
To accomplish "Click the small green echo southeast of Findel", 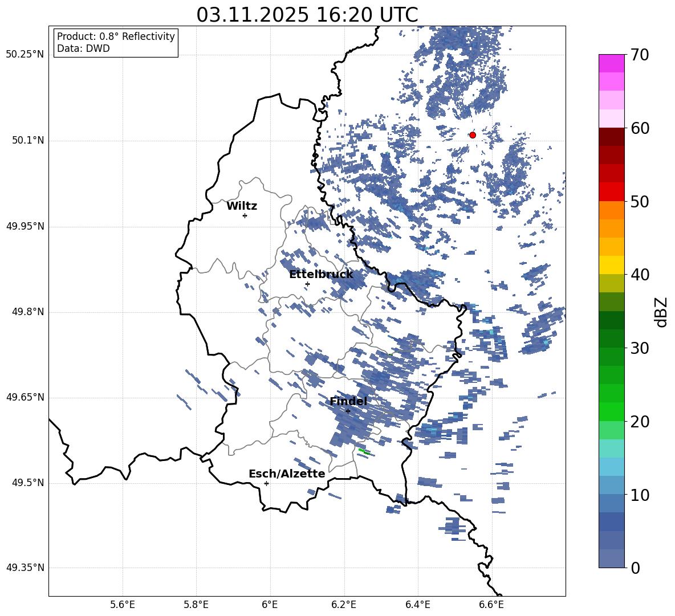I will (x=364, y=451).
